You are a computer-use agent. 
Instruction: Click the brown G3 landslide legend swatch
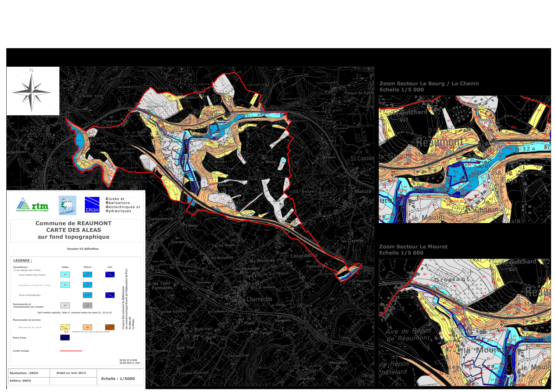[x=110, y=327]
